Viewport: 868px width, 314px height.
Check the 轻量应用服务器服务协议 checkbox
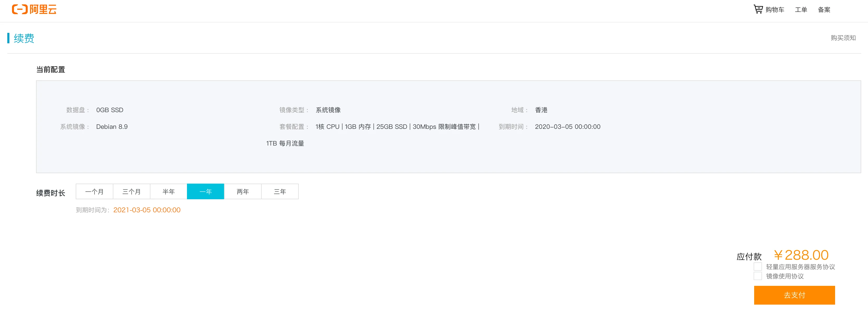pyautogui.click(x=758, y=267)
